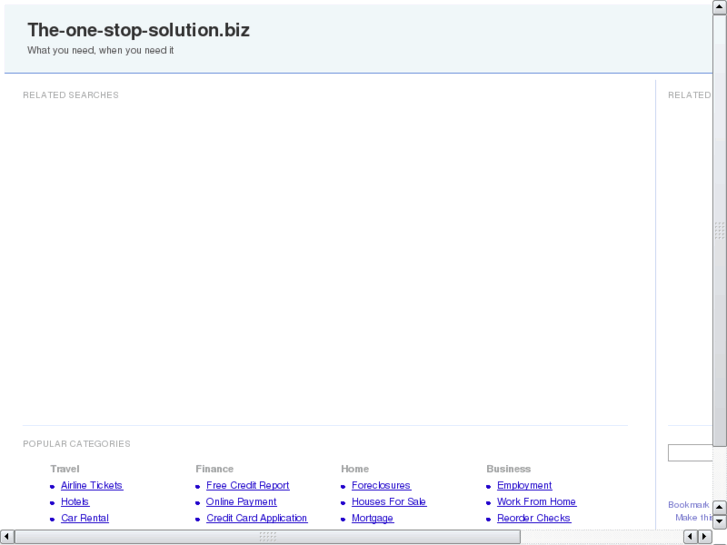727x545 pixels.
Task: Click the Home category heading
Action: [x=355, y=469]
